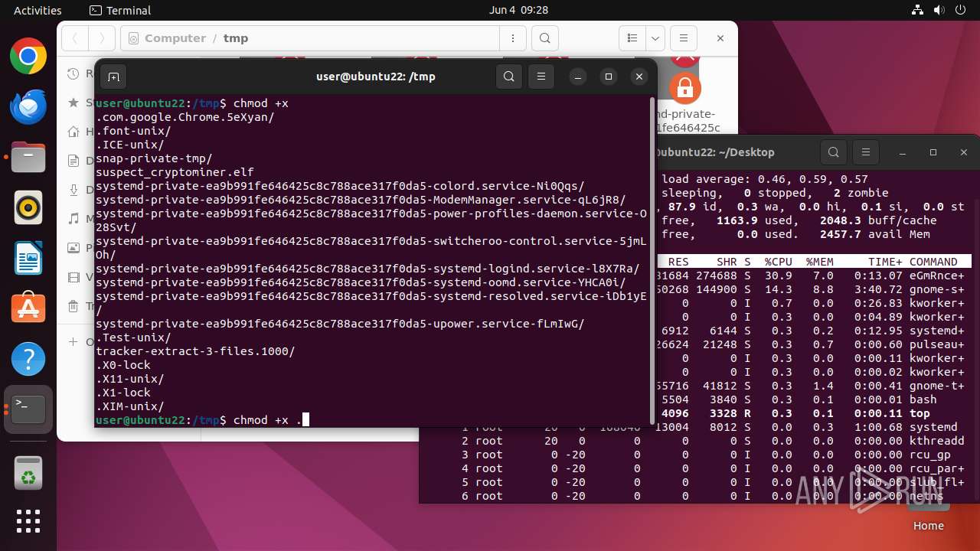Close the /tmp terminal window

639,77
